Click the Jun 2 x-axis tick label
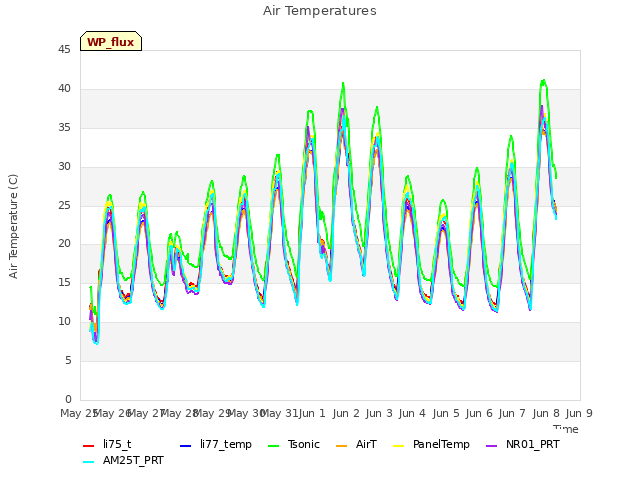Screen dimensions: 640x480 [x=346, y=413]
